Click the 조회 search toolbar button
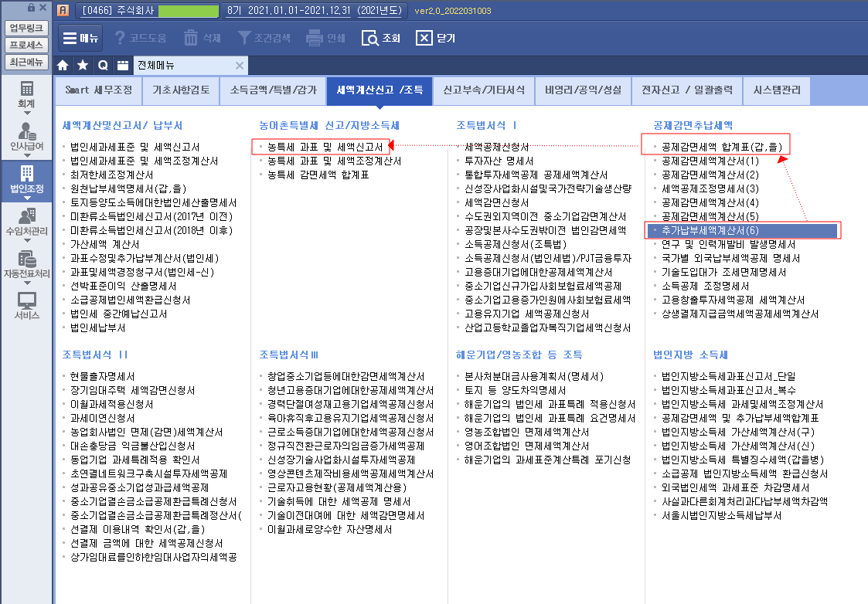 [x=382, y=38]
